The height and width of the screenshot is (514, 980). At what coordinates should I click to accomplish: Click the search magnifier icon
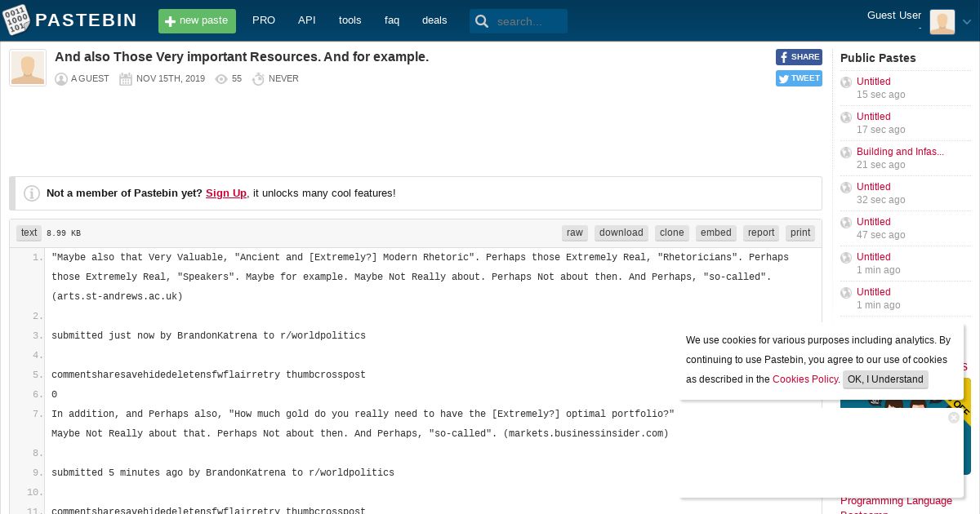pos(482,21)
